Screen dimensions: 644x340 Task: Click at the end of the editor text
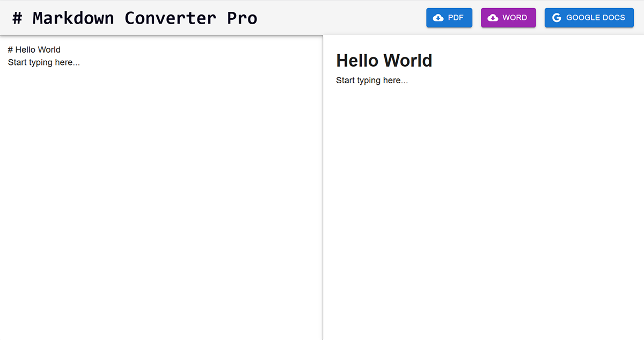tap(80, 62)
